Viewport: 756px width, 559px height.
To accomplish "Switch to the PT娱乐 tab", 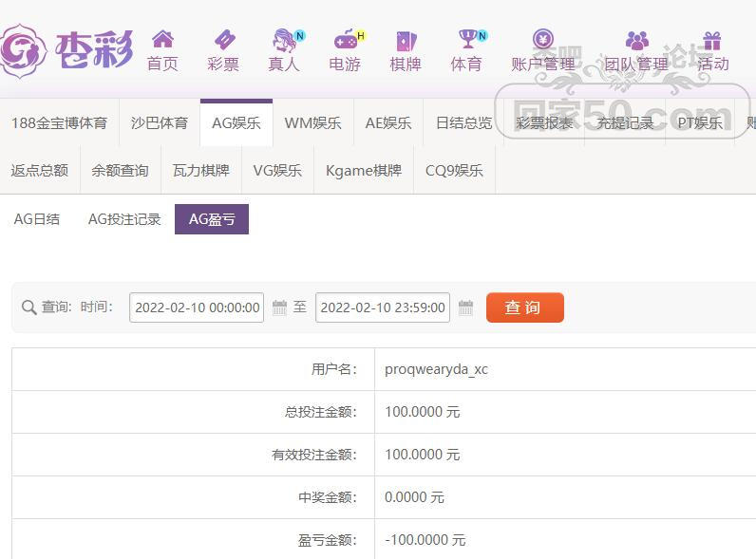I will [700, 122].
